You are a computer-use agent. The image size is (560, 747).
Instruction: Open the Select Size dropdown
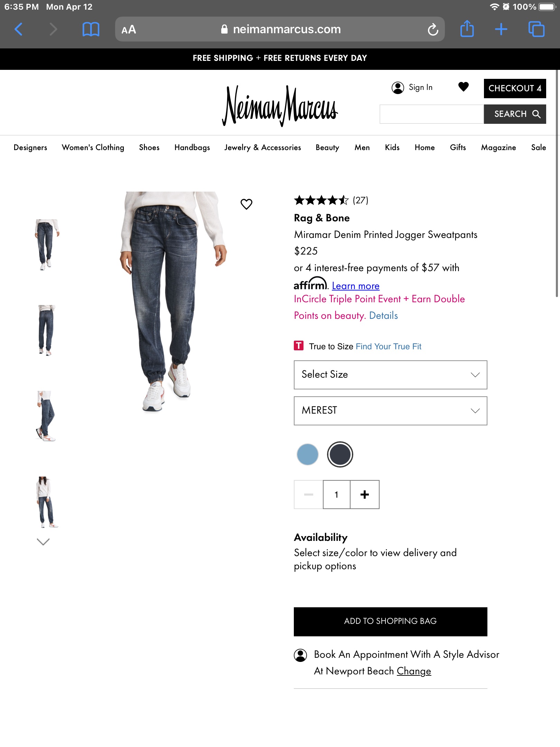click(391, 375)
